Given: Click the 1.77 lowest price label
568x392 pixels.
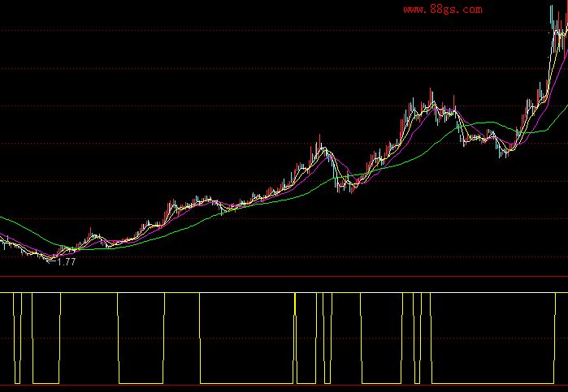Looking at the screenshot, I should (x=67, y=262).
